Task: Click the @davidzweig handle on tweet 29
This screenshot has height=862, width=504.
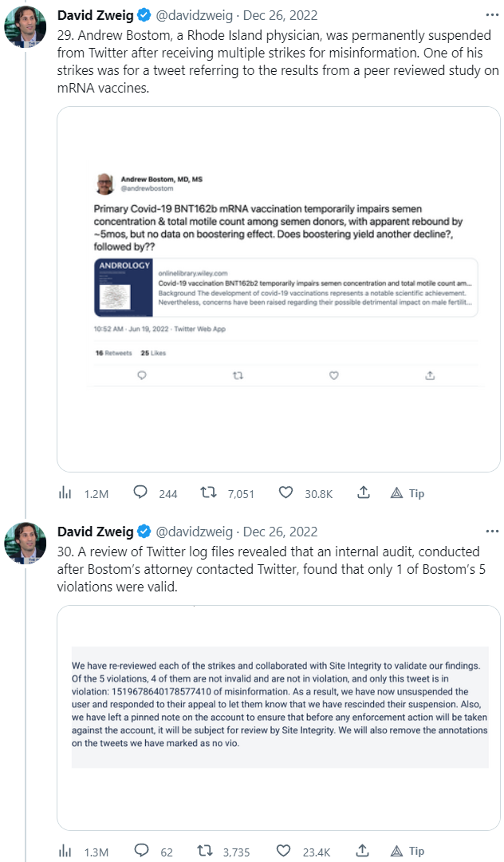Action: click(x=194, y=15)
